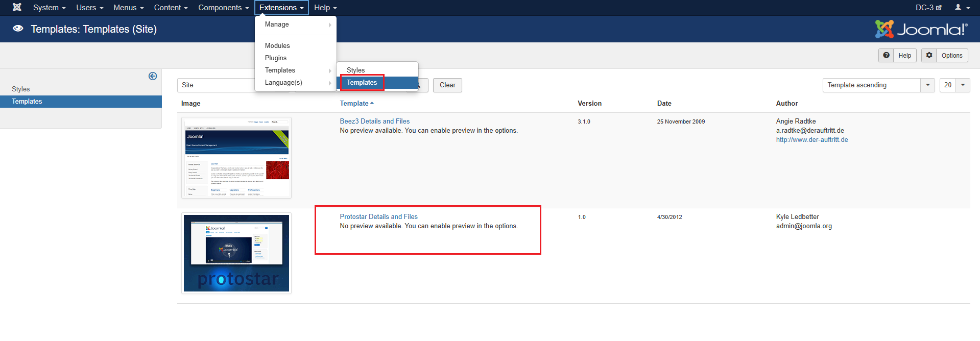Click the Joomla! brand logo at right
Screen dimensions: 980x341
point(921,29)
